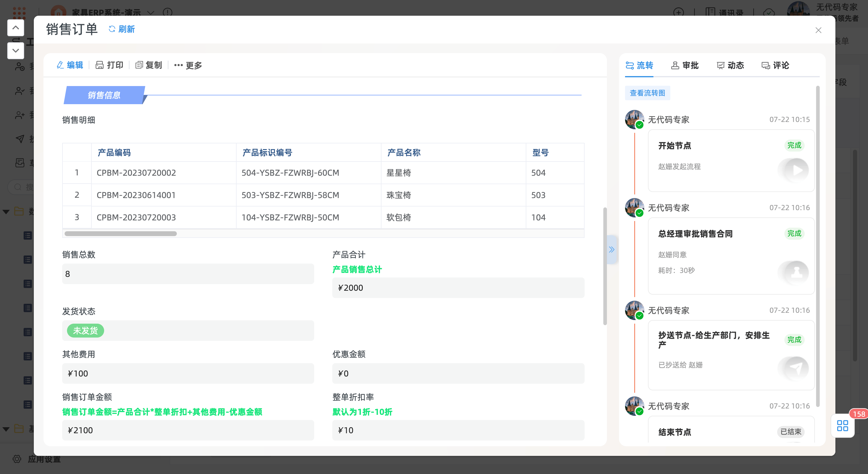
Task: Click the 销售总数 field showing 8
Action: pyautogui.click(x=188, y=274)
